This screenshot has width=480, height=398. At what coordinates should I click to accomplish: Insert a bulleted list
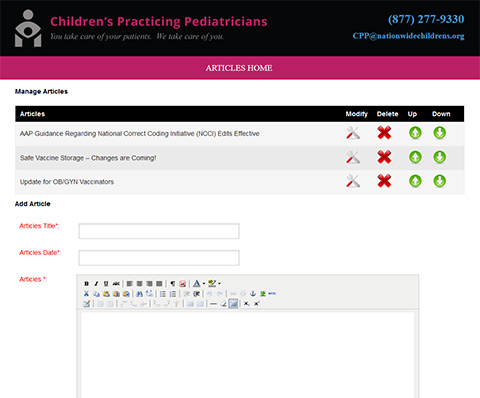[163, 294]
